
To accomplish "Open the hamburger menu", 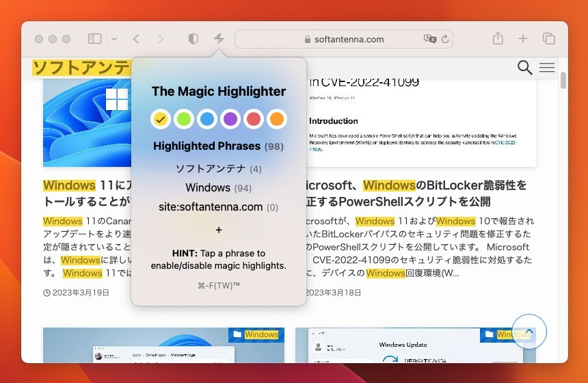I will tap(547, 68).
